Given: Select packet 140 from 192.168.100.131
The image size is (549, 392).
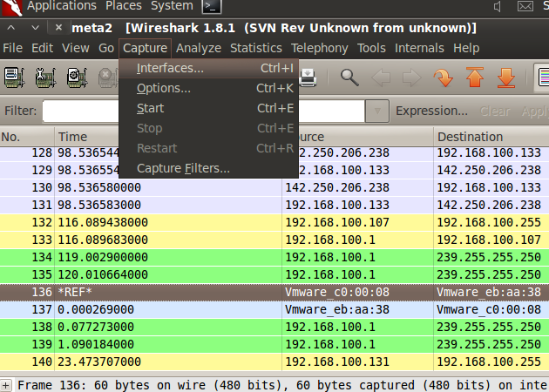Looking at the screenshot, I should (274, 362).
